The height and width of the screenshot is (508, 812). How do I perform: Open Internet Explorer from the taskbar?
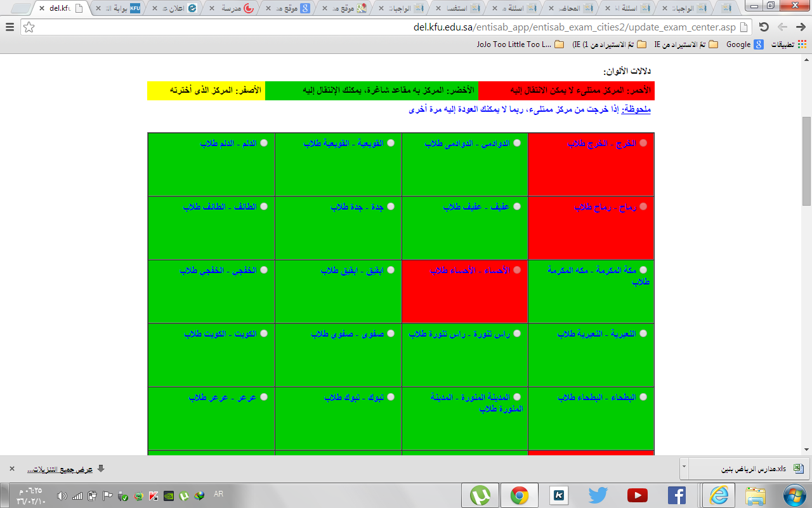(x=719, y=495)
